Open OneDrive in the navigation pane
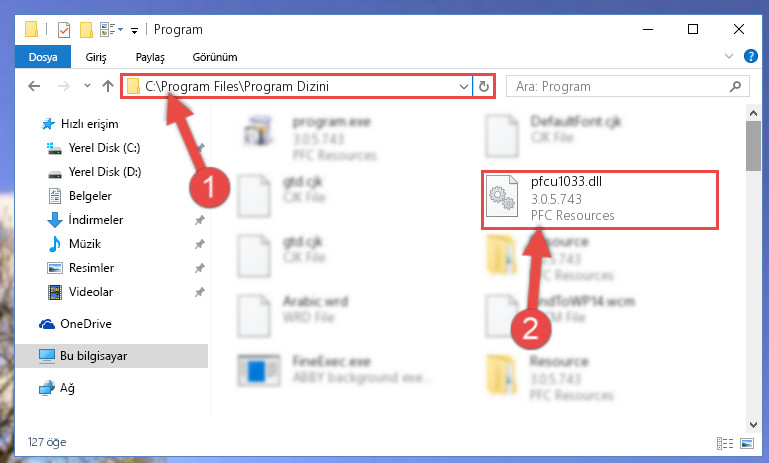Viewport: 769px width, 463px height. pos(86,324)
